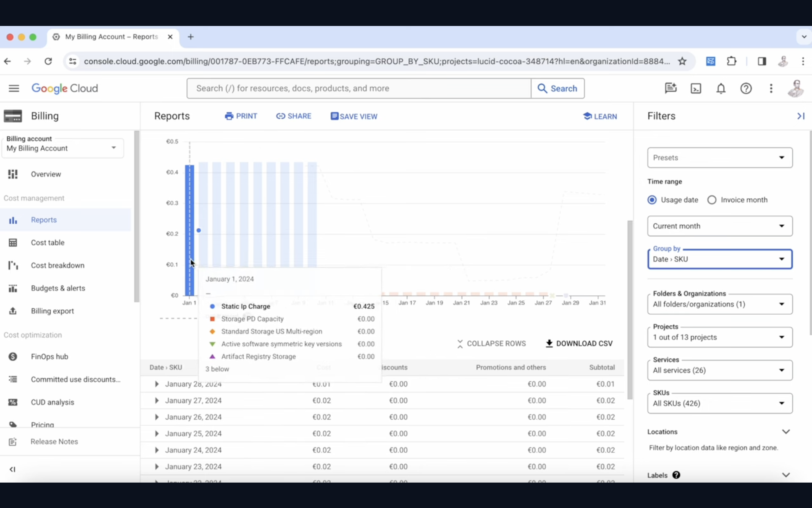Viewport: 812px width, 508px height.
Task: Open the Learn menu
Action: pyautogui.click(x=601, y=116)
